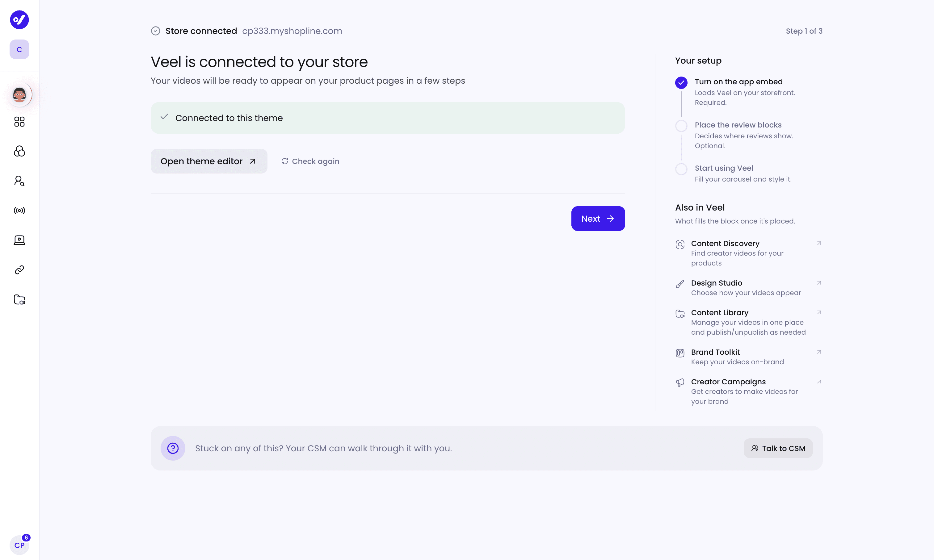
Task: Click Check again to refresh status
Action: 310,161
